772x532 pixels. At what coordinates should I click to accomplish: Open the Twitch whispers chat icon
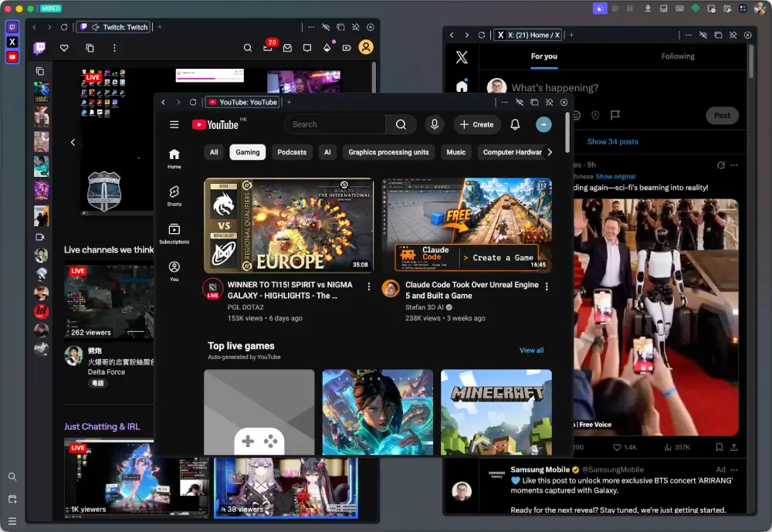tap(306, 48)
